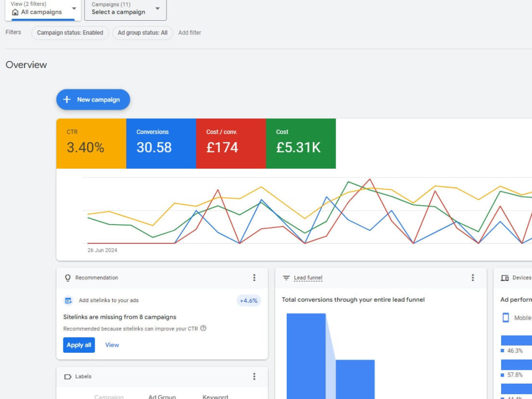Image resolution: width=532 pixels, height=399 pixels.
Task: Click the Campaign status: Enabled filter chip
Action: coord(70,33)
